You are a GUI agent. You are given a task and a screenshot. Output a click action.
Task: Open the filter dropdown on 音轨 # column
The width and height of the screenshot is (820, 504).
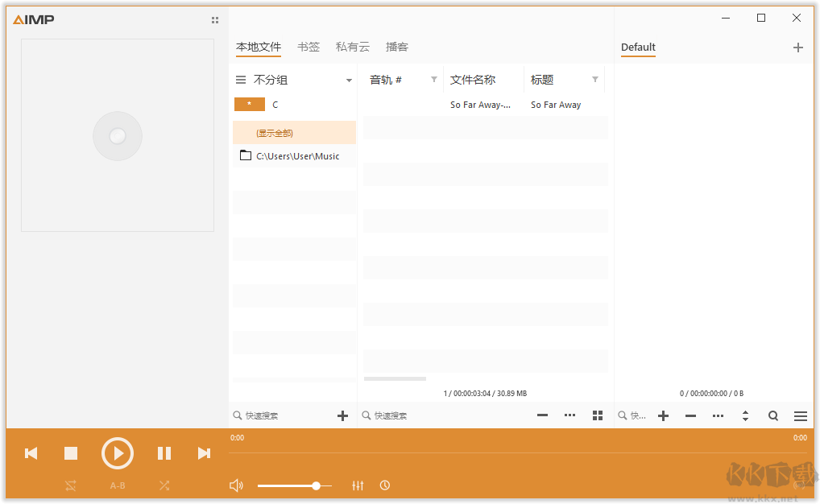tap(434, 80)
